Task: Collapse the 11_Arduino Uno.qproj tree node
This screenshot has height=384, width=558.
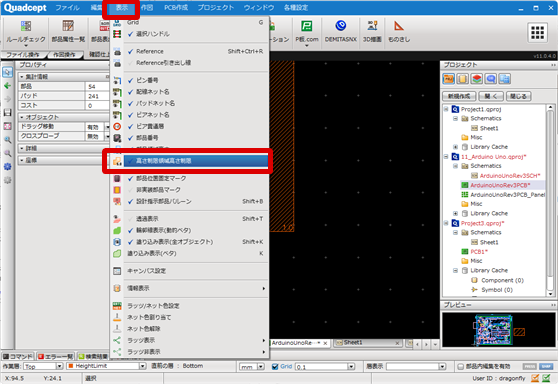Action: 446,157
